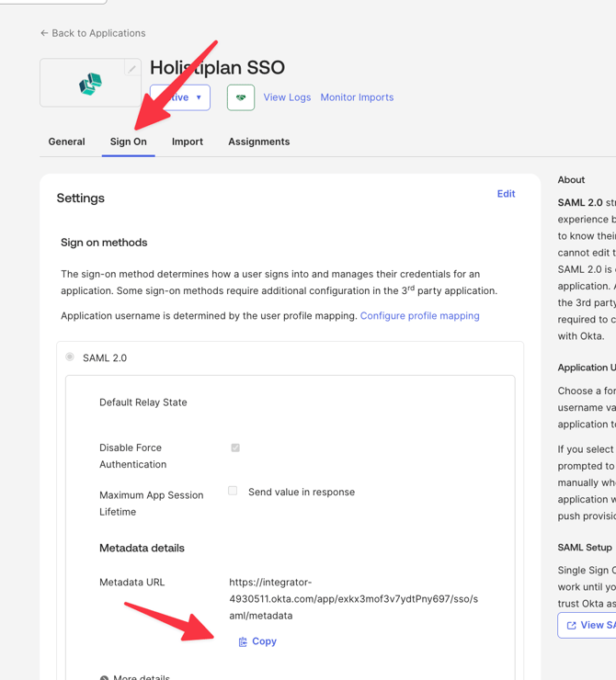Click the external link icon in View SAML button

pyautogui.click(x=572, y=625)
